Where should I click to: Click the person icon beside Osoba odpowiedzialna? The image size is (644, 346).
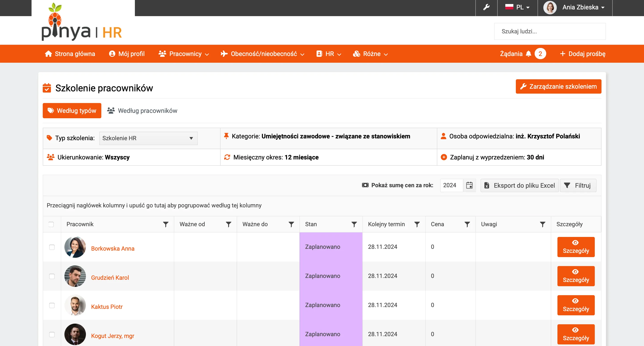[444, 136]
